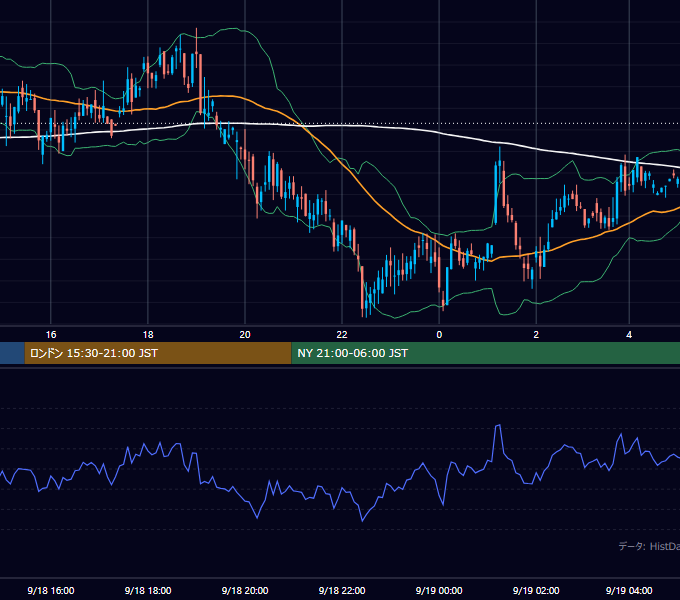The height and width of the screenshot is (600, 680).
Task: Click the 9/18 18:00 date label
Action: [148, 590]
